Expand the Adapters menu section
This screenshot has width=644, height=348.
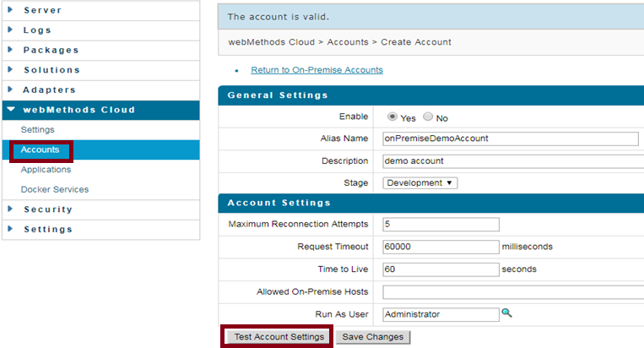(101, 90)
